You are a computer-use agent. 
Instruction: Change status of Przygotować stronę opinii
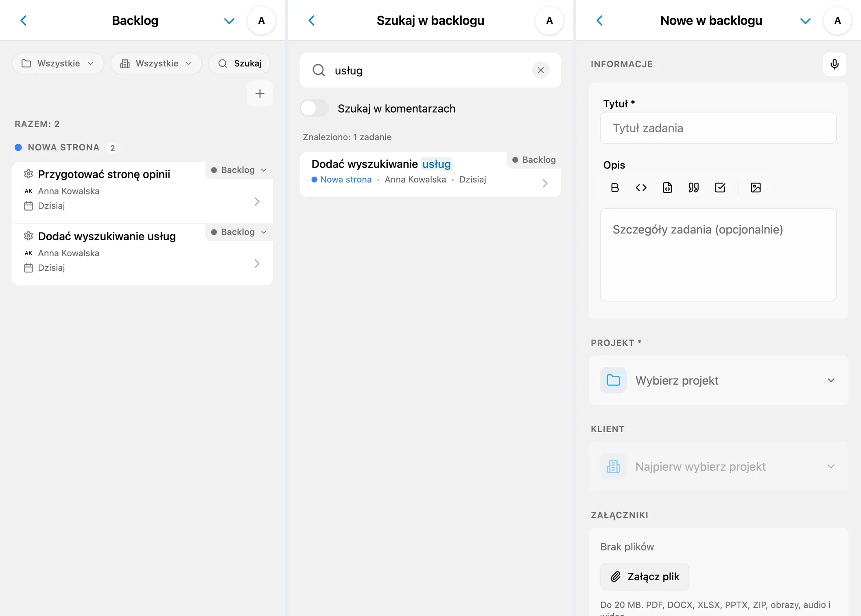tap(239, 170)
